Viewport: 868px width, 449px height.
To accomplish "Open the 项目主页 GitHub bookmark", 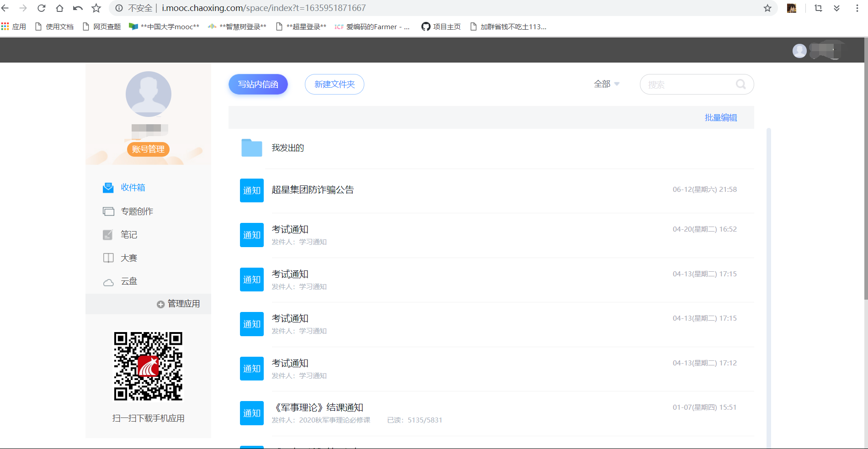I will click(x=440, y=26).
